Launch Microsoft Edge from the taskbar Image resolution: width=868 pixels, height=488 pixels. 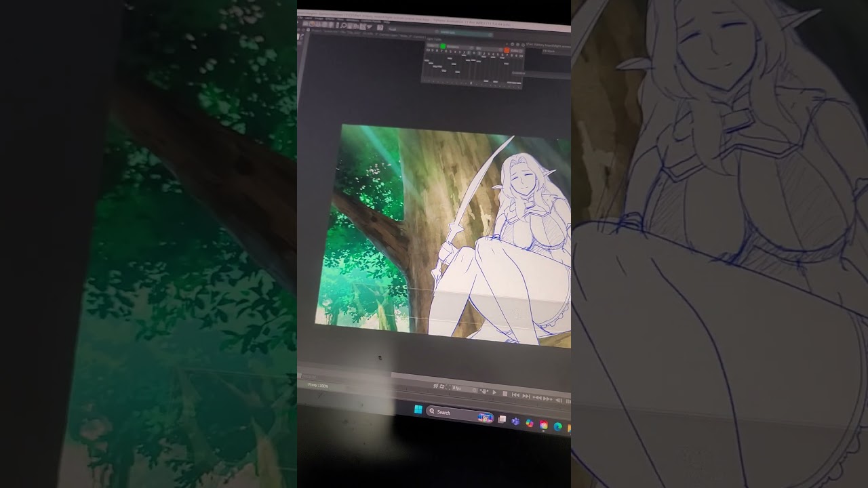click(x=557, y=426)
